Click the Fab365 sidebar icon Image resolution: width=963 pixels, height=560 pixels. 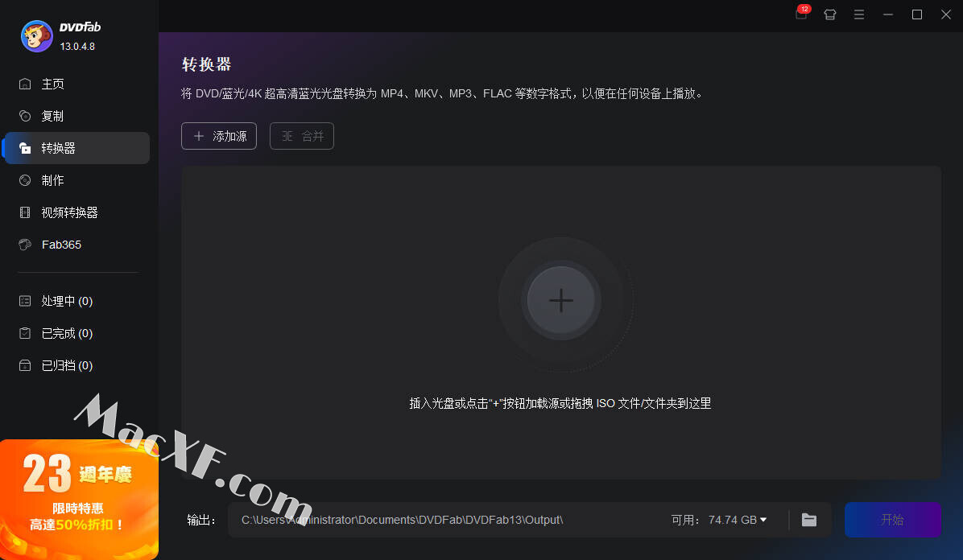(26, 245)
